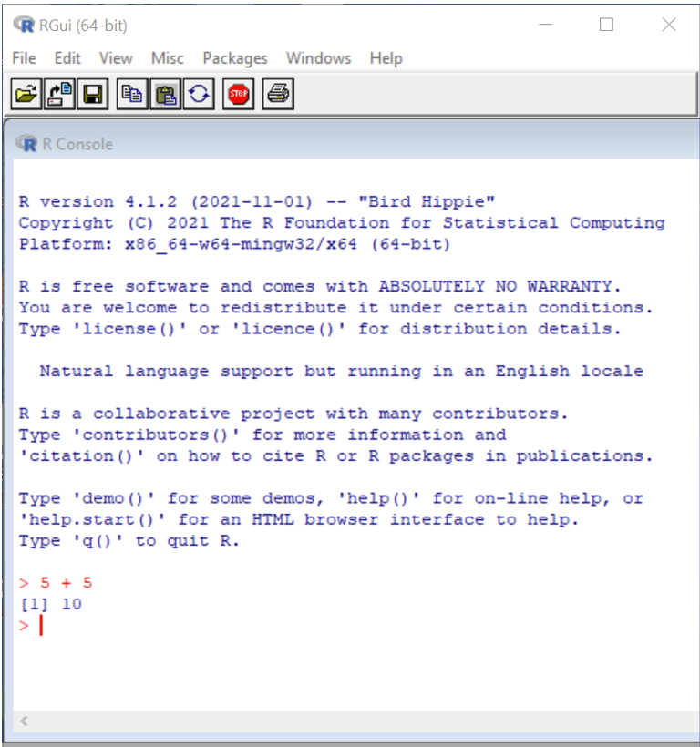Maximize the RGui window
The width and height of the screenshot is (700, 747).
pyautogui.click(x=606, y=25)
